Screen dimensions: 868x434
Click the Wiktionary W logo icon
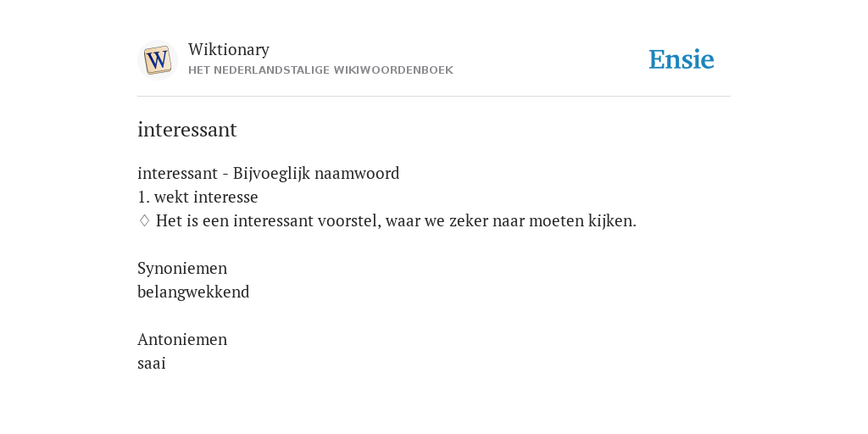[158, 60]
